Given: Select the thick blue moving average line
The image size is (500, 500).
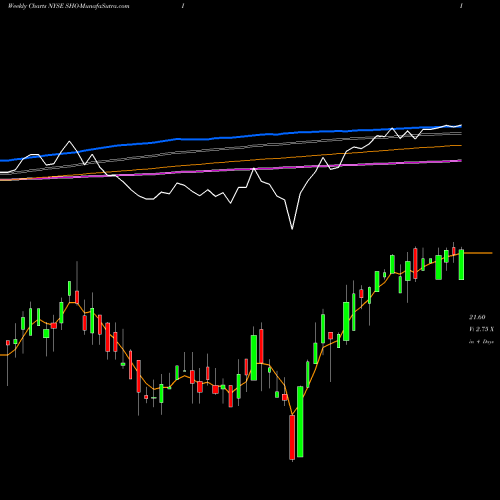Looking at the screenshot, I should tap(233, 137).
